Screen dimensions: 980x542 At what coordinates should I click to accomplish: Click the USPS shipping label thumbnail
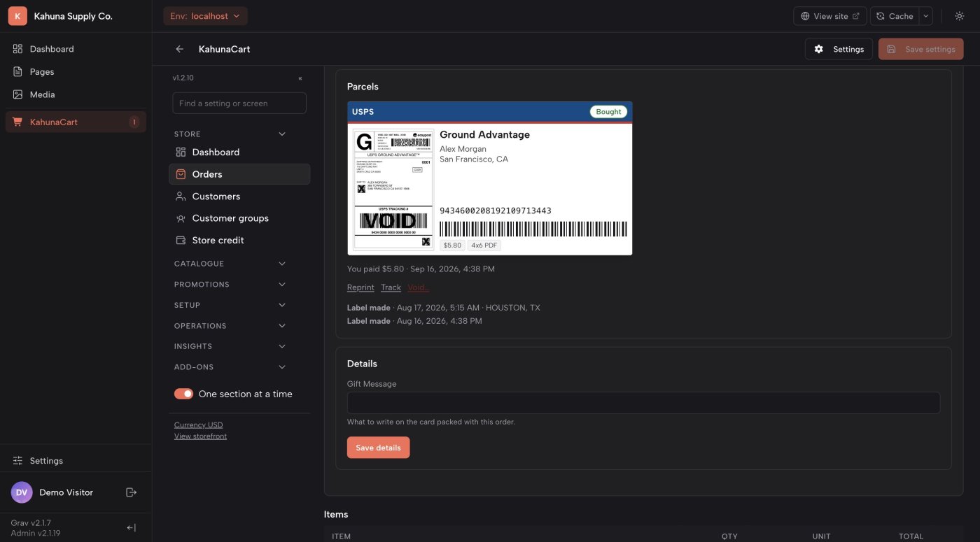tap(393, 190)
